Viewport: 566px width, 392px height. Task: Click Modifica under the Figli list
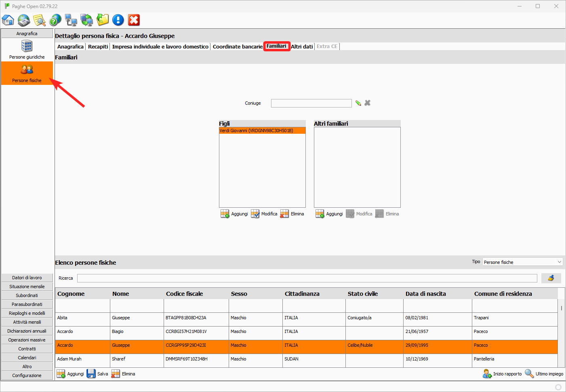click(x=264, y=214)
